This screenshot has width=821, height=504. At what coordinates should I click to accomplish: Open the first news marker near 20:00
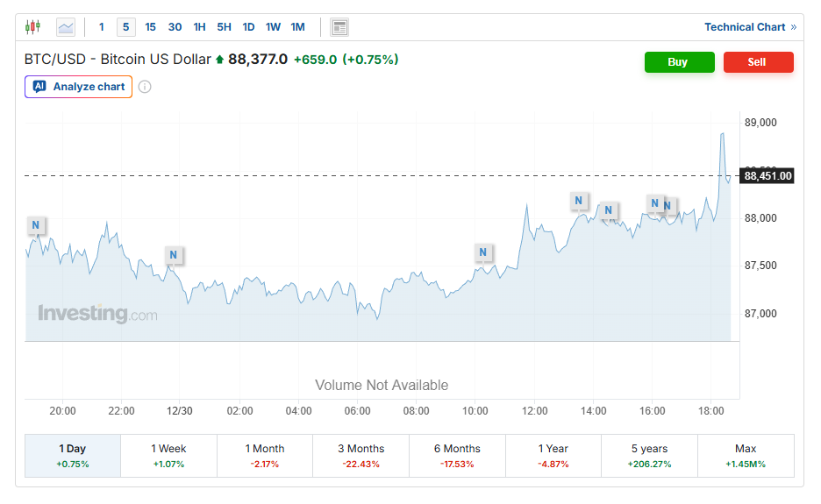(x=36, y=225)
